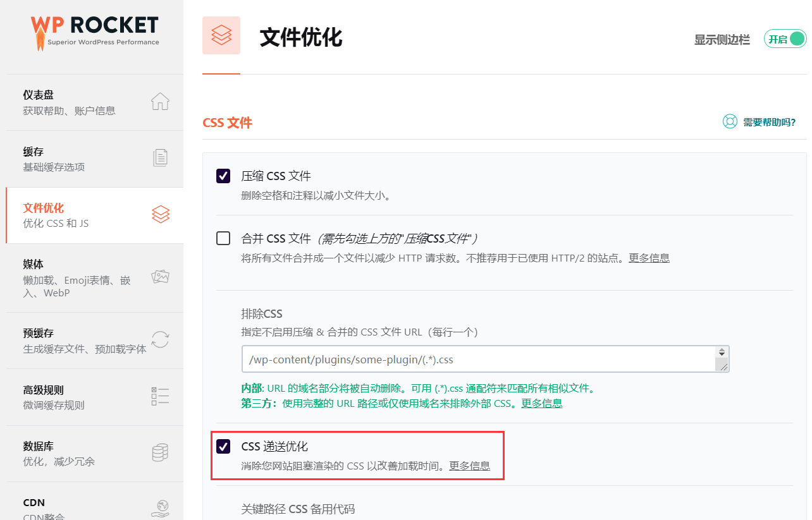Click the dashboard house icon
This screenshot has height=520, width=812.
tap(161, 102)
